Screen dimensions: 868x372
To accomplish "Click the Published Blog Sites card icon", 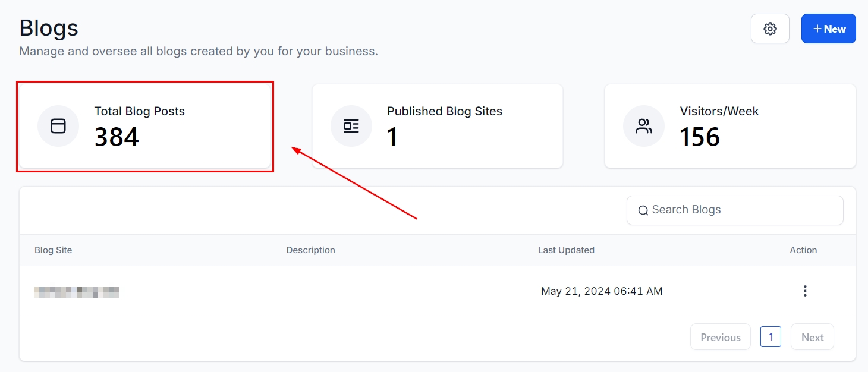I will pyautogui.click(x=351, y=126).
